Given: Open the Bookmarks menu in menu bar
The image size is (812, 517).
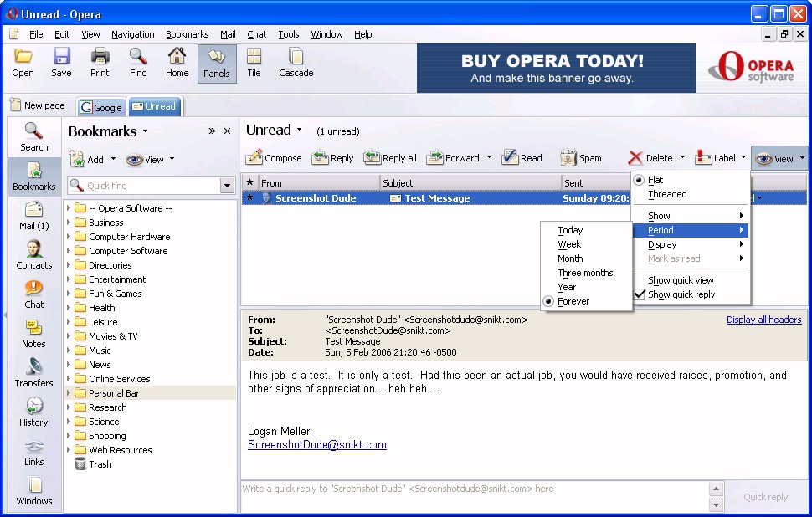Looking at the screenshot, I should pyautogui.click(x=187, y=34).
